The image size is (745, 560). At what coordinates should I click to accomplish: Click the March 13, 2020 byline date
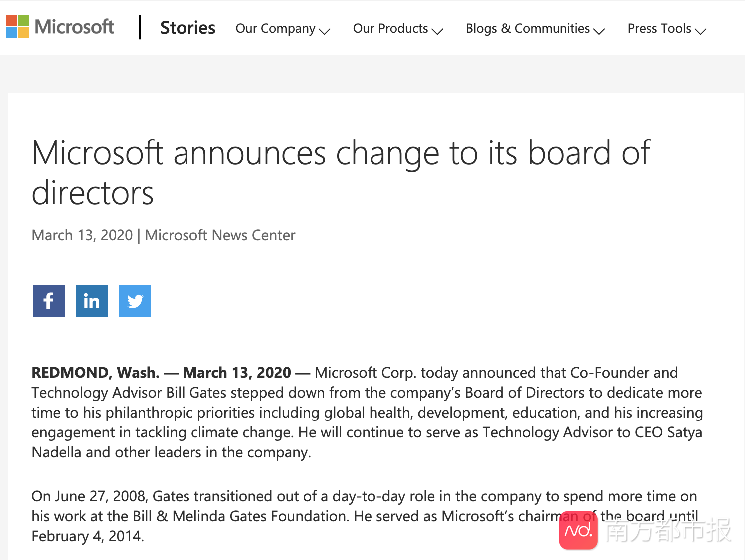[82, 235]
